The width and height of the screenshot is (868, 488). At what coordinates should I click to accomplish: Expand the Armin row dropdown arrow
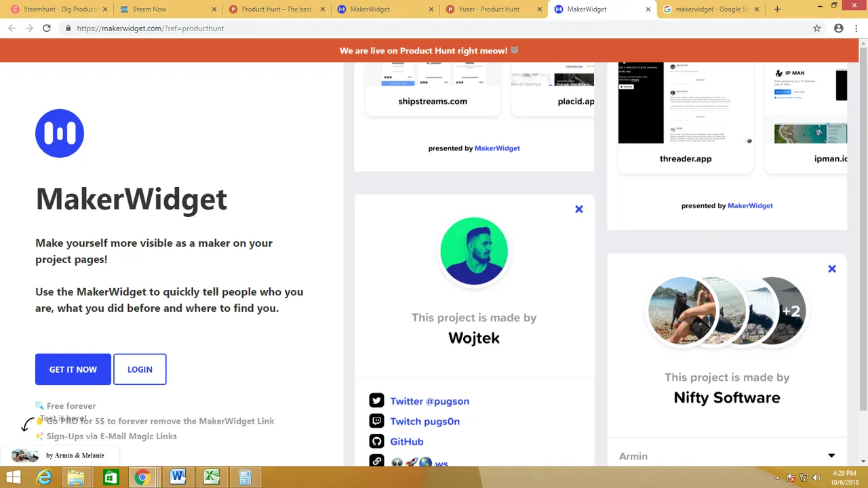click(831, 456)
